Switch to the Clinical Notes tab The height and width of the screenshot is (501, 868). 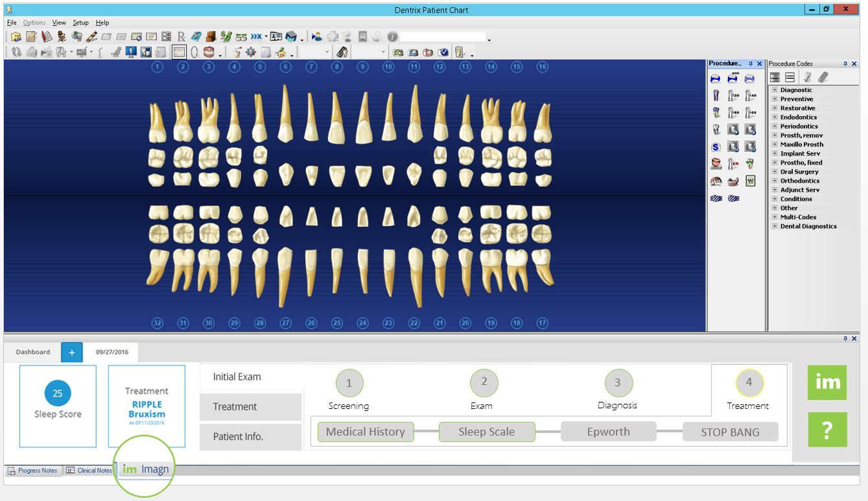point(89,471)
